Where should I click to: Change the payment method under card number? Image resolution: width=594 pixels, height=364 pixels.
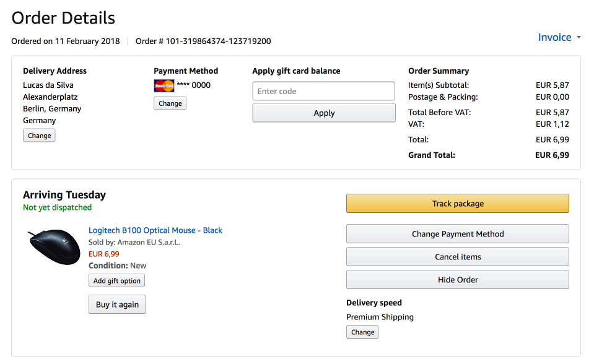pos(170,103)
